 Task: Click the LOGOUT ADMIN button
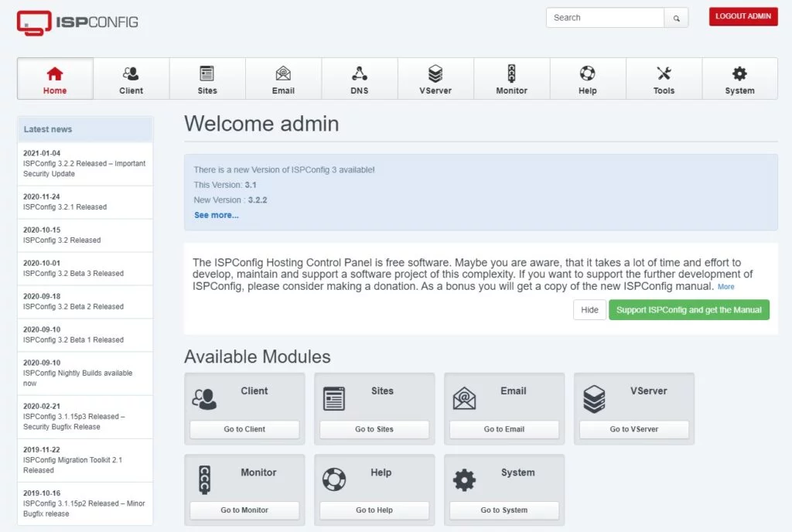[742, 15]
